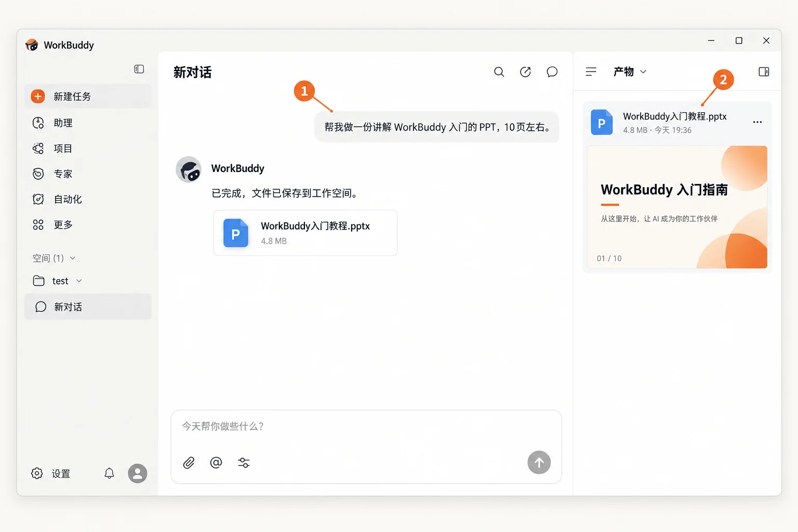Open the input options sliders icon

(x=244, y=462)
